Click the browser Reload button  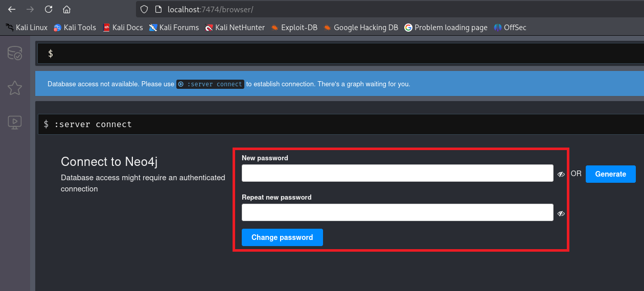(49, 9)
